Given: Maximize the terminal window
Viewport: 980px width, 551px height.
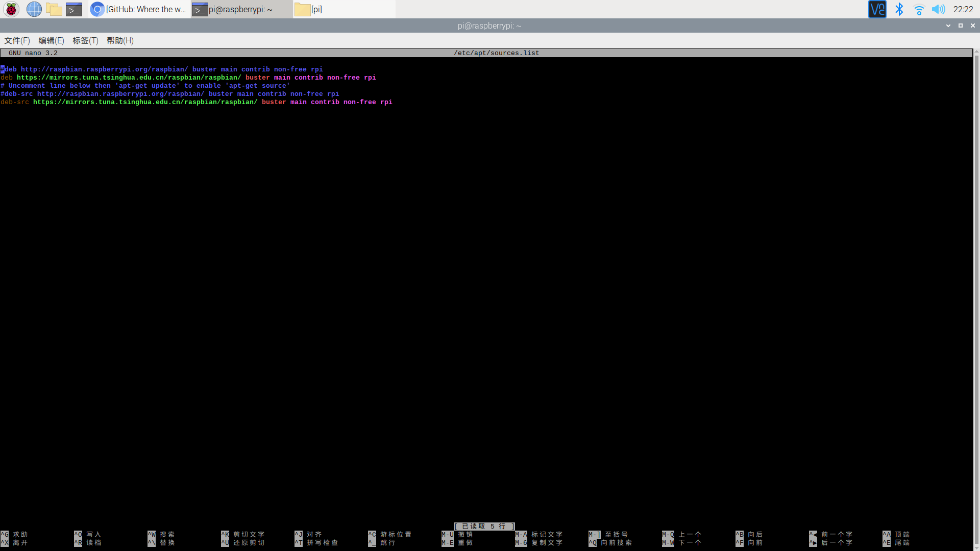Looking at the screenshot, I should point(961,26).
